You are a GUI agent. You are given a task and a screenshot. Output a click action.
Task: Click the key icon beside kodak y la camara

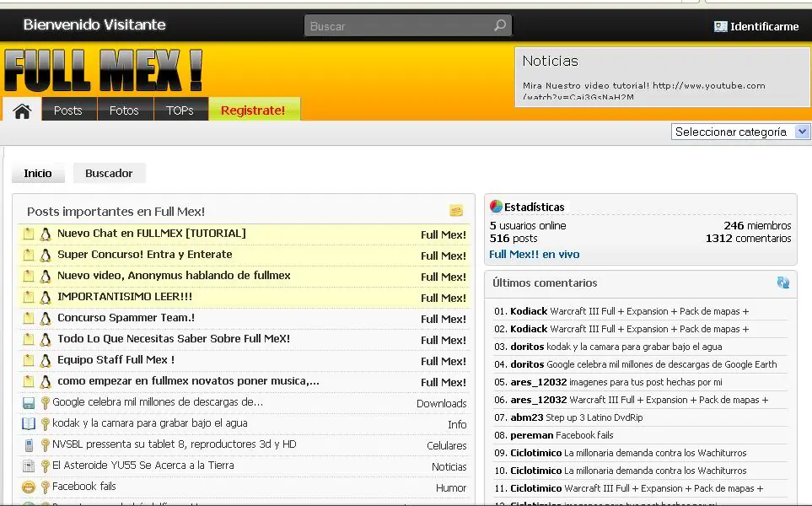click(45, 423)
